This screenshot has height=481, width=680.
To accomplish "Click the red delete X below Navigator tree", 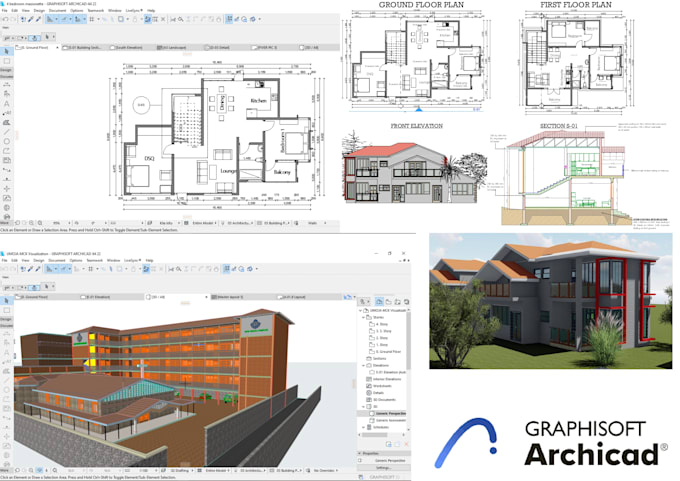I will (x=406, y=444).
